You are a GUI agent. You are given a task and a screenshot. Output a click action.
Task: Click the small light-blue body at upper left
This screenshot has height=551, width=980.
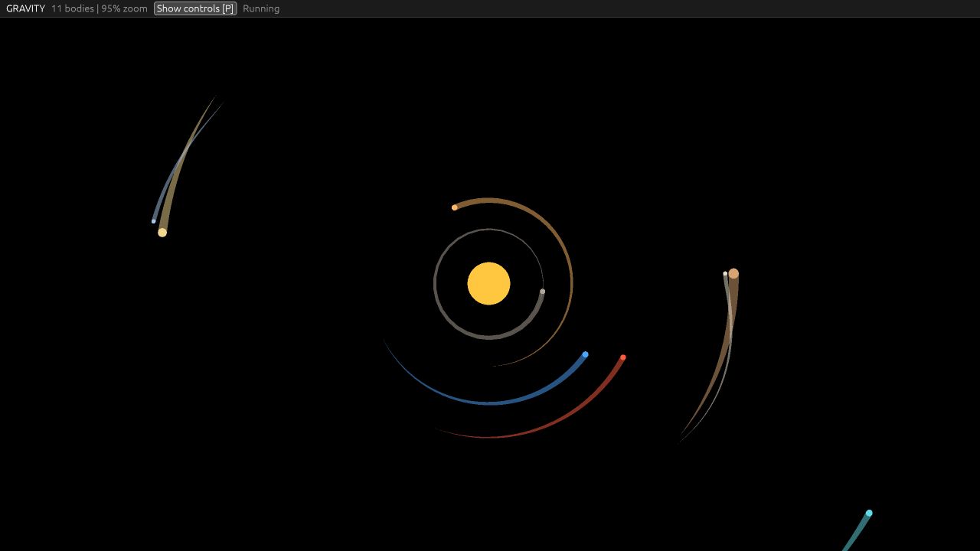pos(154,221)
